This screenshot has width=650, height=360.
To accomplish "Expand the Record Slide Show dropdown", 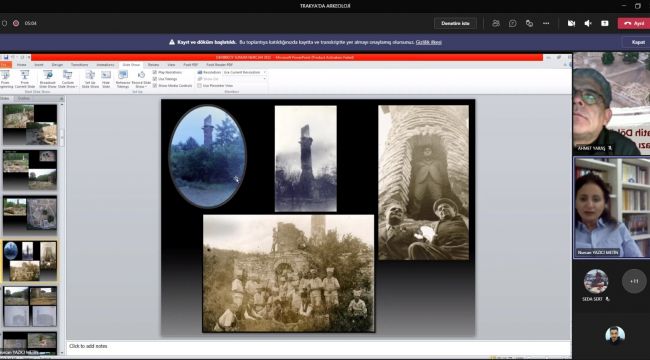I will point(141,79).
